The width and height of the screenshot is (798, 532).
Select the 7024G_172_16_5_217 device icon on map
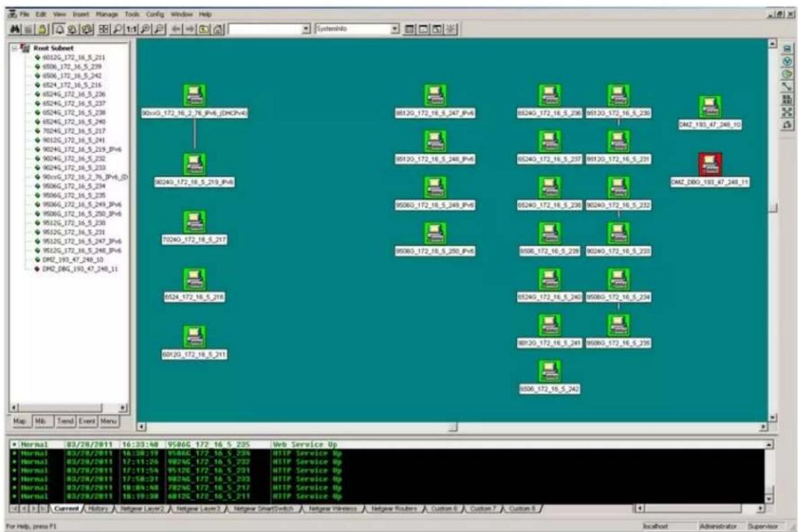click(195, 222)
